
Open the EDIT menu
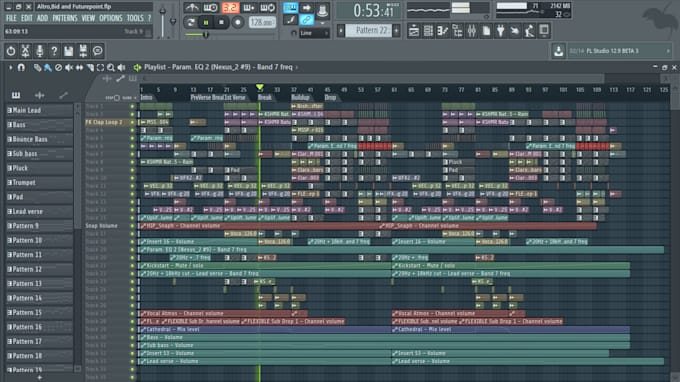click(27, 18)
